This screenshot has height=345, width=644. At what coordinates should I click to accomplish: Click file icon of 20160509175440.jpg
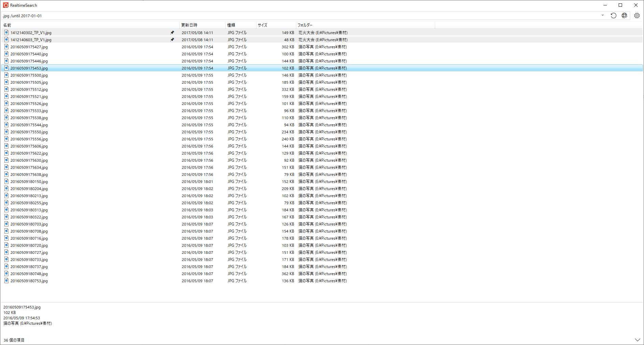tap(6, 54)
